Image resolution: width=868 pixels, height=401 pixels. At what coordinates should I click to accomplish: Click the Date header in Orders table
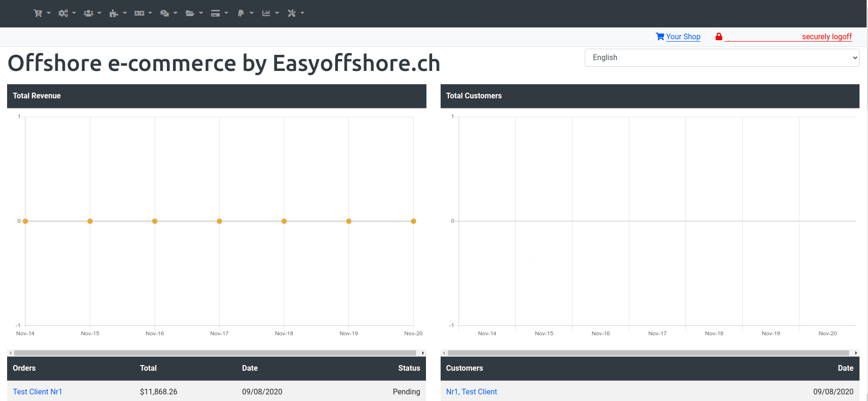pos(250,368)
